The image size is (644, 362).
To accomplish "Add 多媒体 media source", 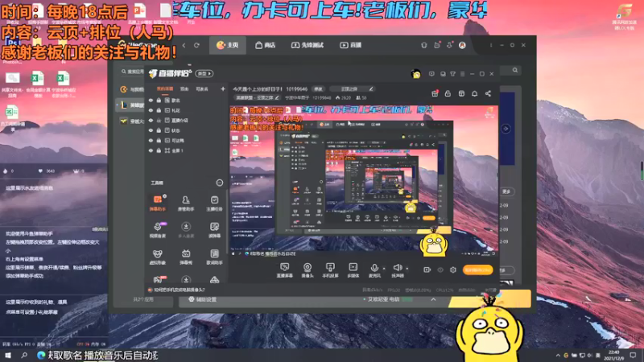I will coord(353,270).
